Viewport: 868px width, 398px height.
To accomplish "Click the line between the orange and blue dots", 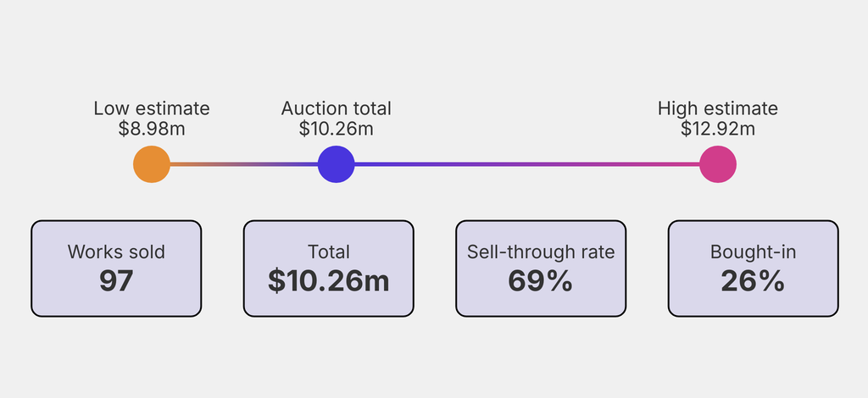I will click(x=244, y=164).
